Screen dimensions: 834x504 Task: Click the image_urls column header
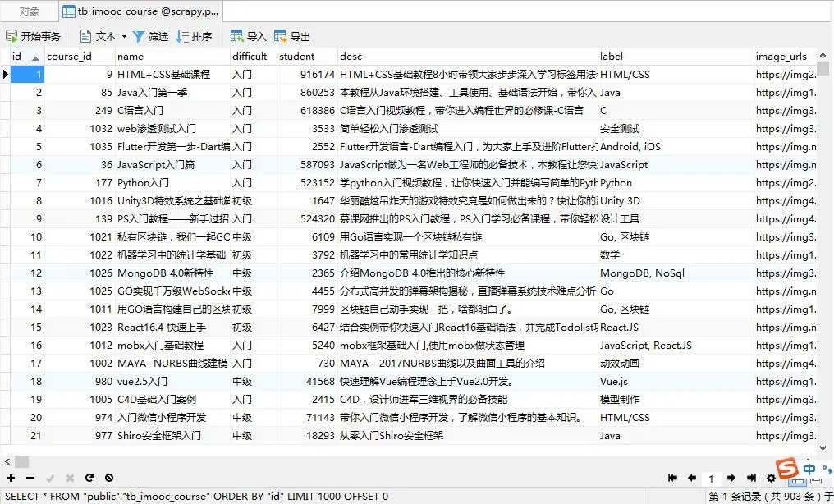(786, 57)
